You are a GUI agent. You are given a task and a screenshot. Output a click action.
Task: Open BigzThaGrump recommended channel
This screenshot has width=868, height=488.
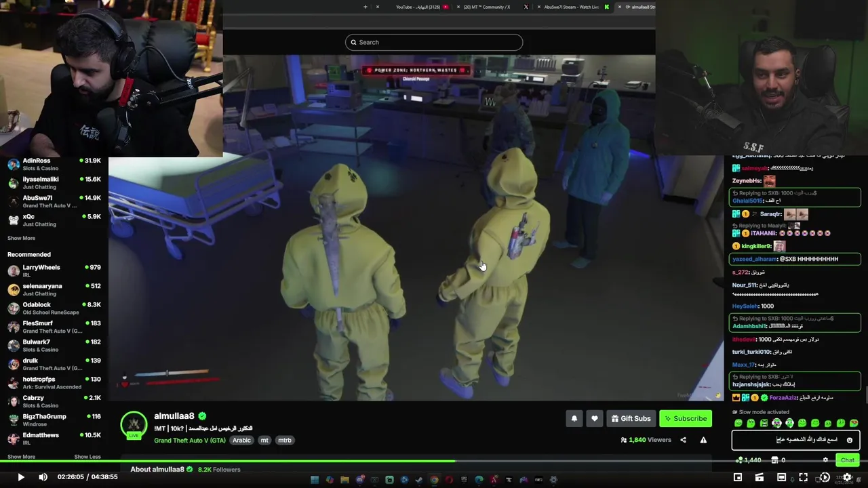pos(54,420)
